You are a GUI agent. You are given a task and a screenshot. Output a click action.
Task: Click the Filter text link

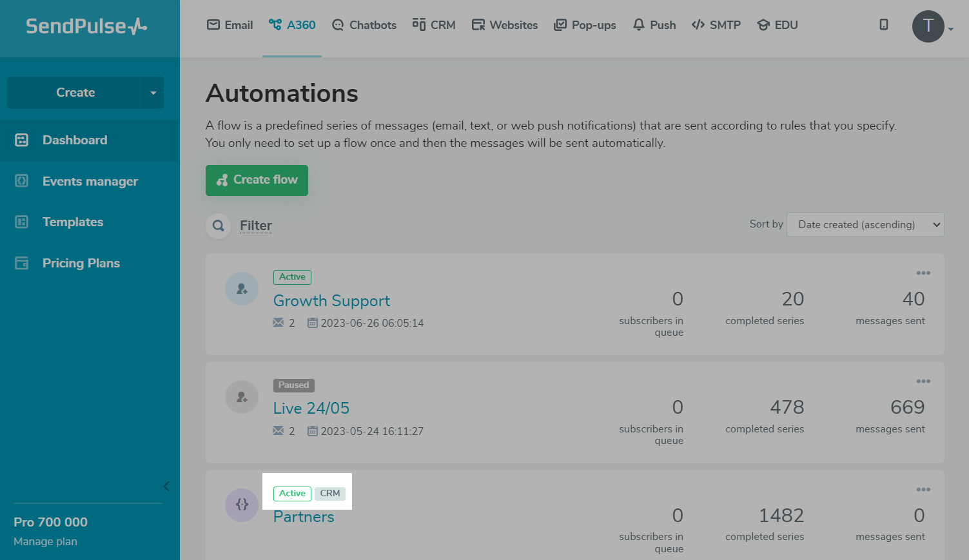click(x=256, y=226)
